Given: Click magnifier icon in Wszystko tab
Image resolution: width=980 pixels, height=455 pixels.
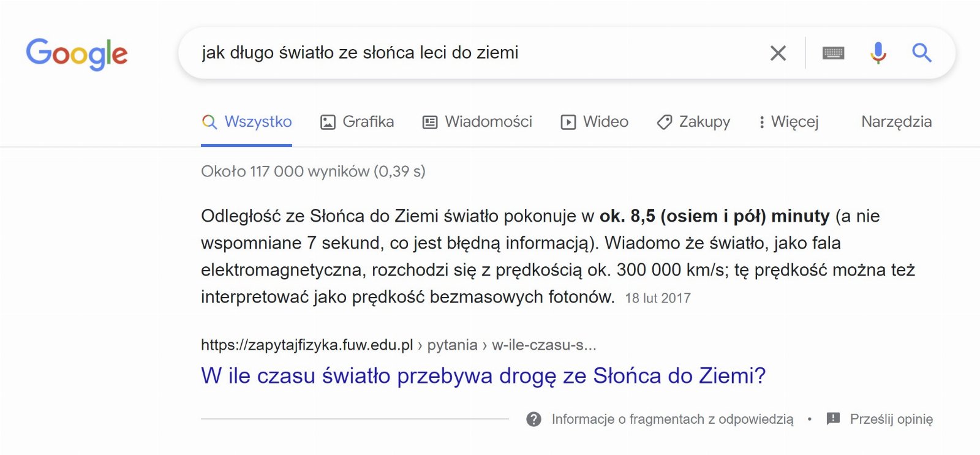Looking at the screenshot, I should pyautogui.click(x=209, y=122).
